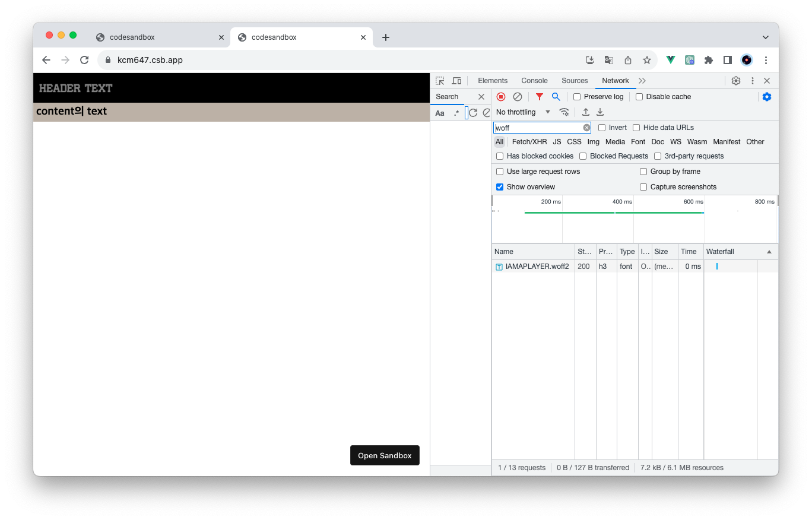The image size is (812, 520).
Task: Select IAMAPLAYER.woff2 request row
Action: (x=635, y=267)
